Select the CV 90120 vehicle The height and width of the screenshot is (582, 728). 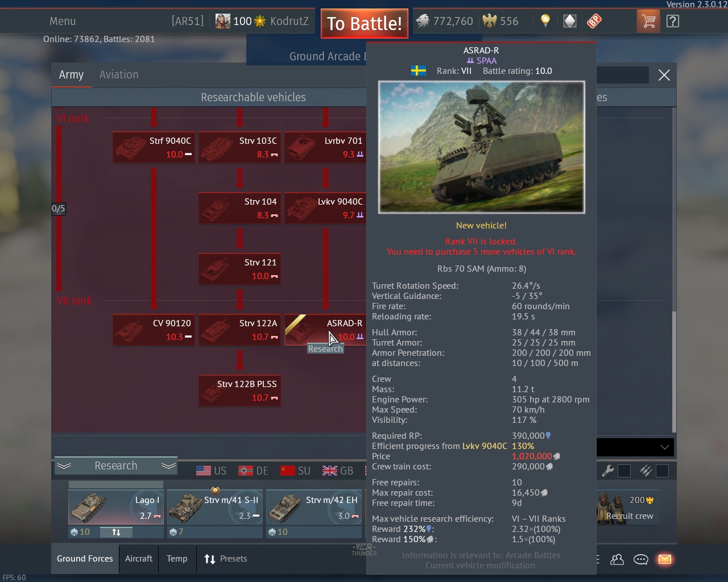[154, 330]
